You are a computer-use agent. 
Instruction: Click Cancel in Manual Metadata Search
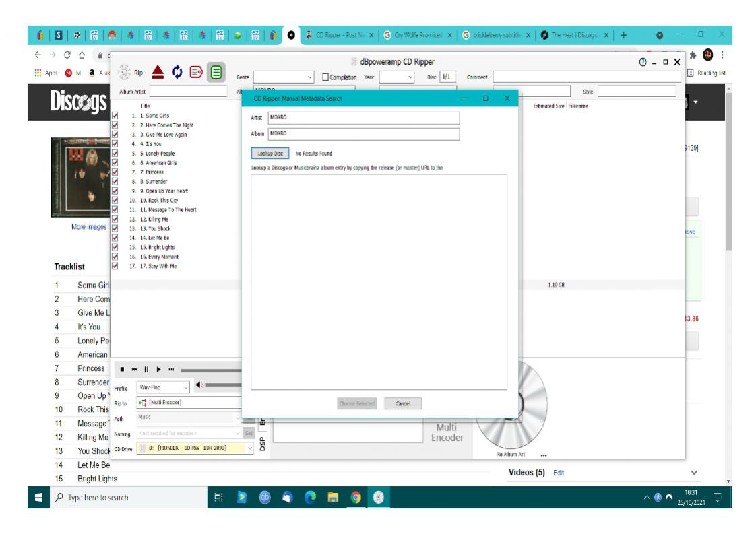(x=403, y=403)
